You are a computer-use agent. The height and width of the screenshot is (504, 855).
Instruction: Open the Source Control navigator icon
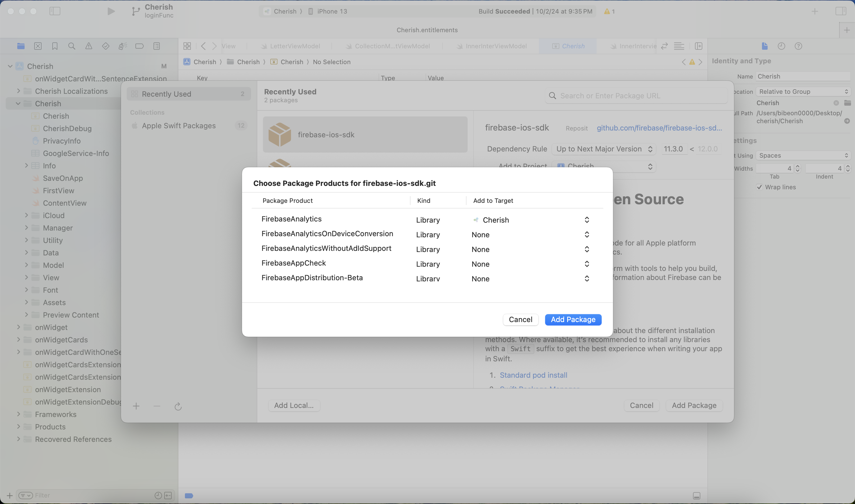[x=38, y=46]
